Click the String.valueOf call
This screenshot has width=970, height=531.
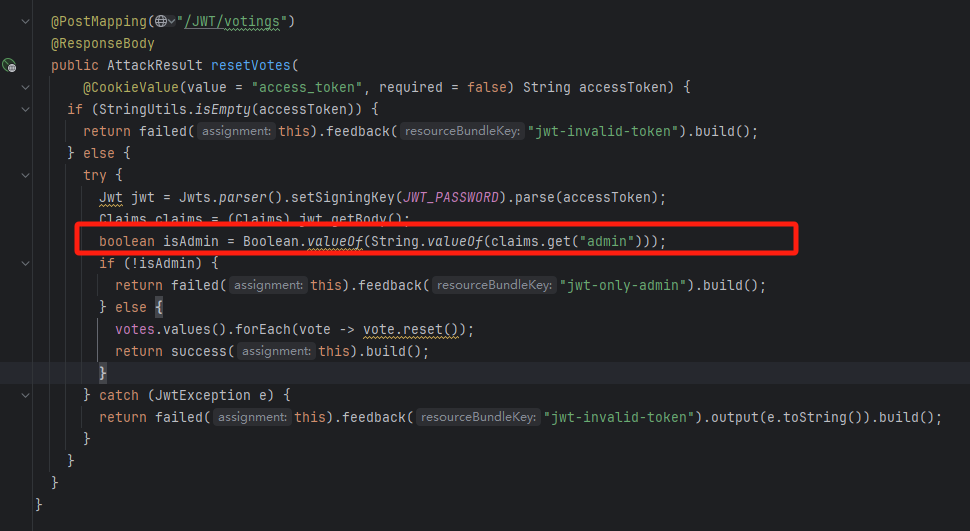tap(426, 241)
